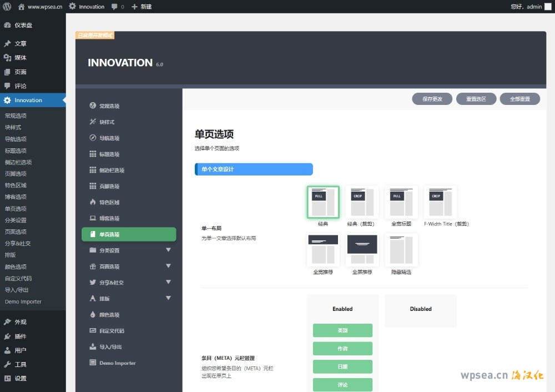
Task: Click the droplet icon beside 颜色选项
Action: pos(93,315)
